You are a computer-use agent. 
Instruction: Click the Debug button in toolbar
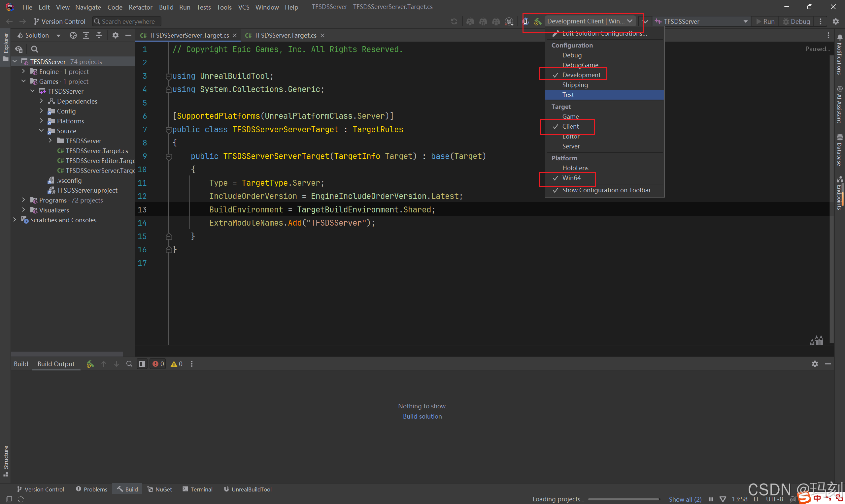pyautogui.click(x=796, y=21)
